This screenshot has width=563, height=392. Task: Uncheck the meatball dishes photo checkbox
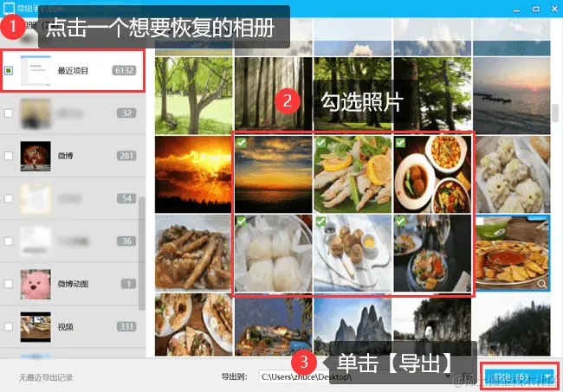tap(400, 143)
